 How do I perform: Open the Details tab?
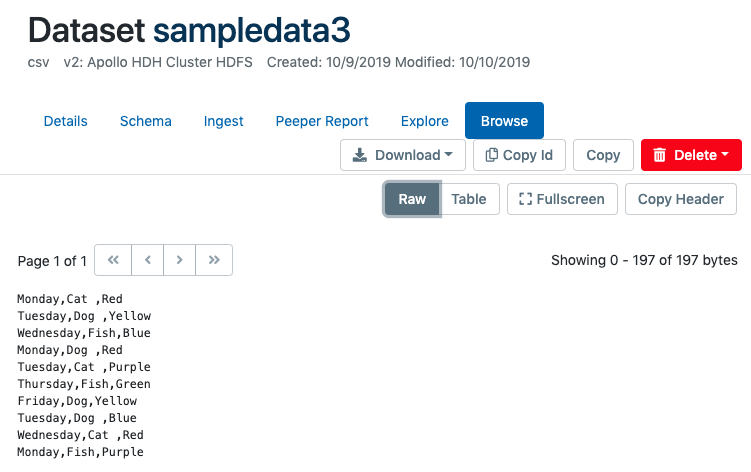coord(66,121)
